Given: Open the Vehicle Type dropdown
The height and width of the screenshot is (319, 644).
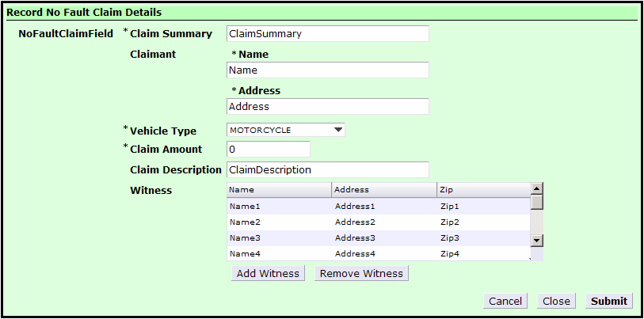Looking at the screenshot, I should tap(285, 130).
